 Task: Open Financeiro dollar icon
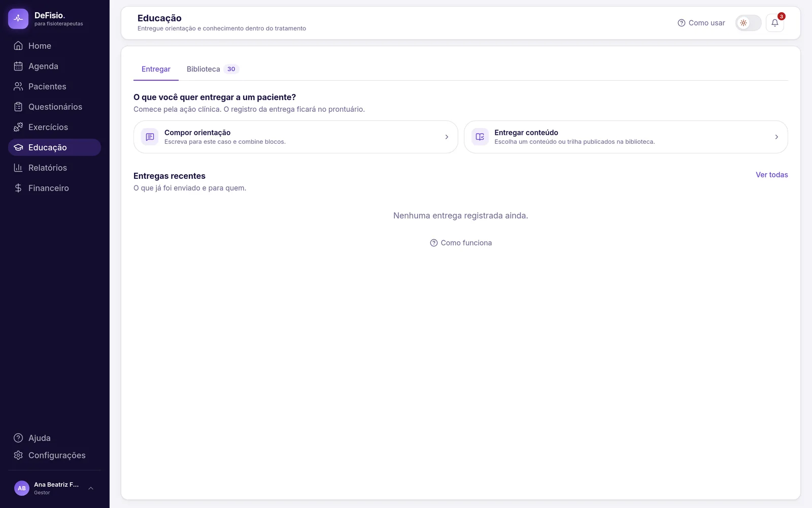[x=18, y=188]
